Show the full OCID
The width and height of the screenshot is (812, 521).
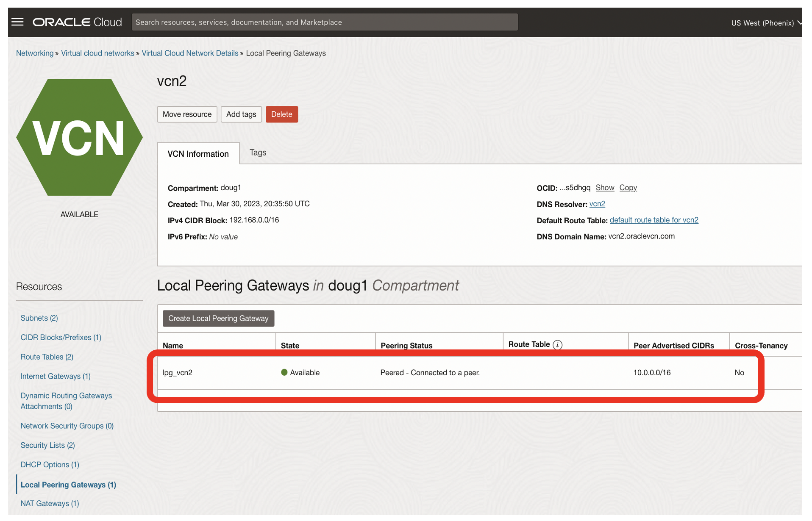pyautogui.click(x=605, y=188)
